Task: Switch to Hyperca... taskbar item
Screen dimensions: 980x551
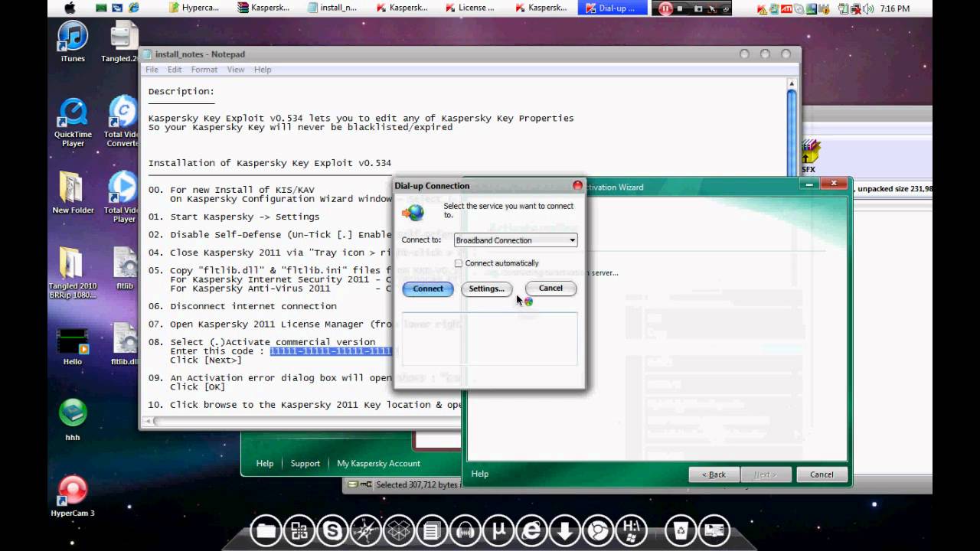Action: coord(194,8)
